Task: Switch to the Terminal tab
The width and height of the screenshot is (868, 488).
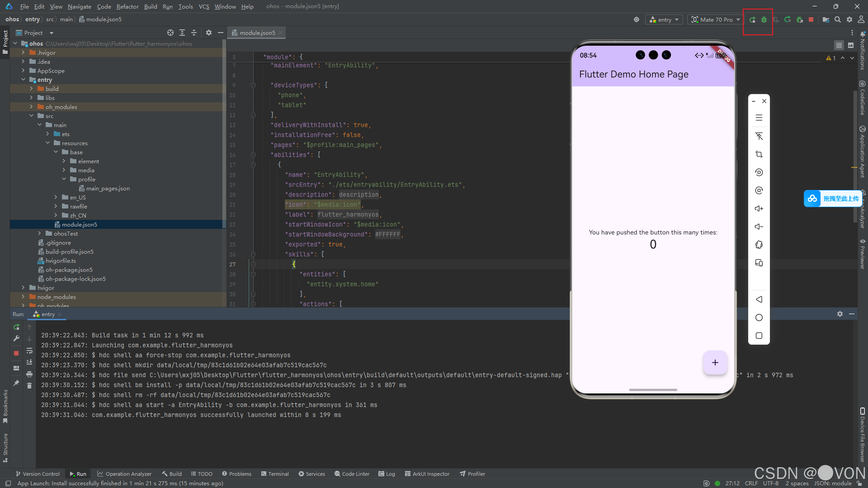Action: tap(275, 474)
